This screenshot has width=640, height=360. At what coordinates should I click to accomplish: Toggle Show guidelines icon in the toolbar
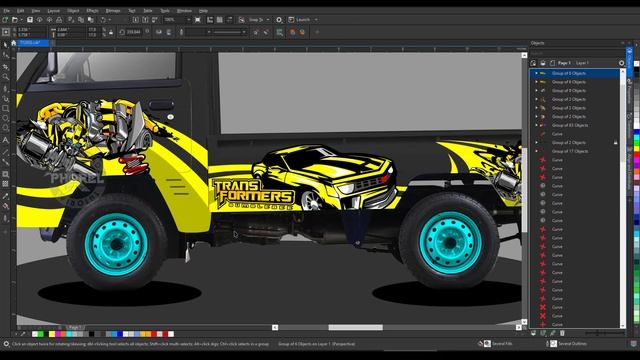click(x=229, y=20)
